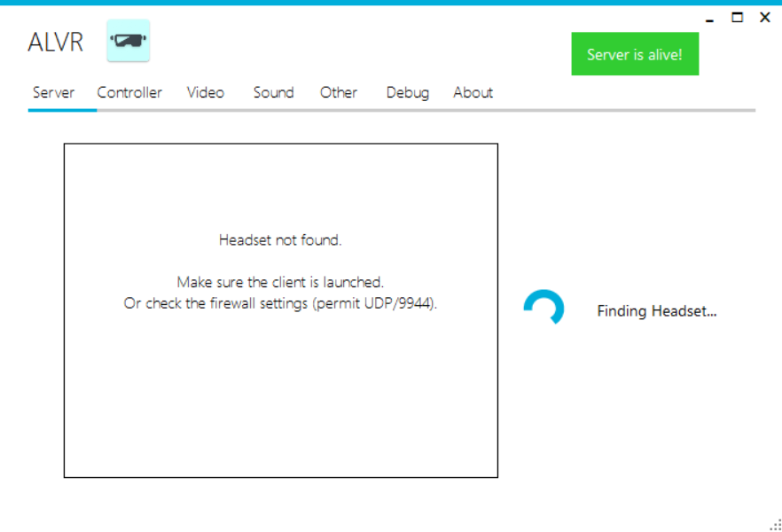
Task: Click the Headset not found message
Action: [x=280, y=240]
